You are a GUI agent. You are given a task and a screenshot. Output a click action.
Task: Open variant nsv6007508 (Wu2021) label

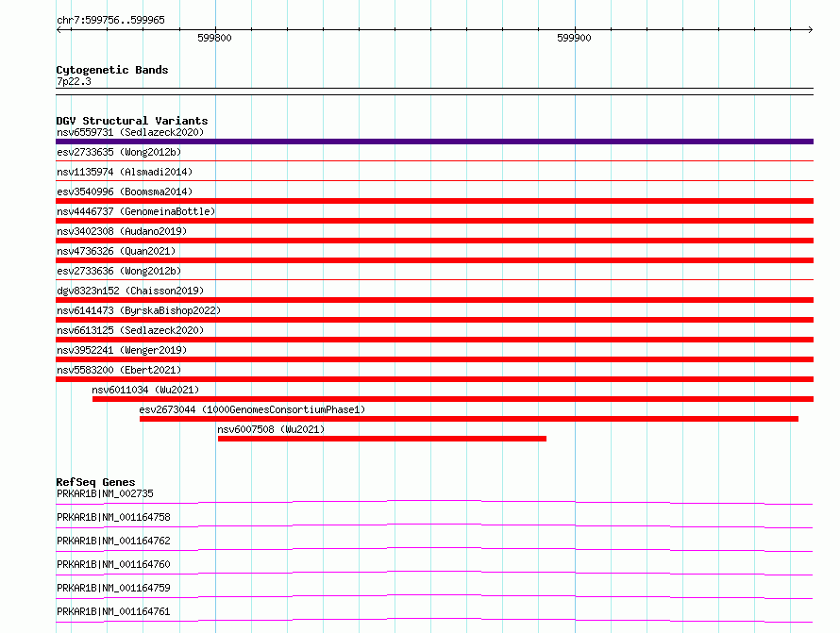pyautogui.click(x=271, y=429)
